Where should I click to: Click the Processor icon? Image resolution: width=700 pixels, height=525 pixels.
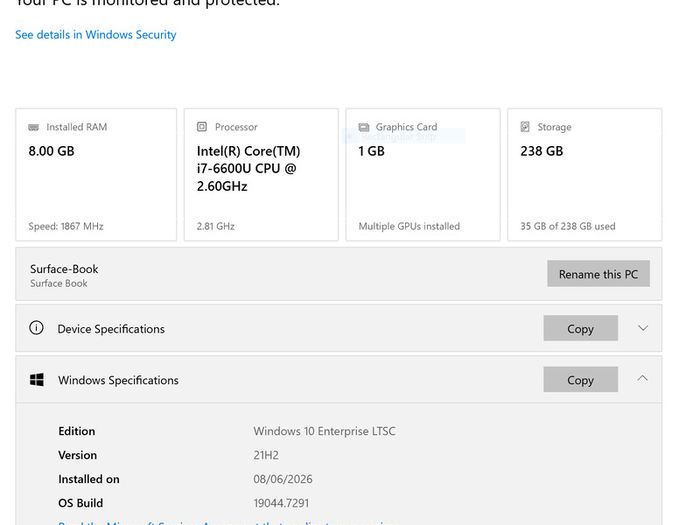[x=202, y=127]
